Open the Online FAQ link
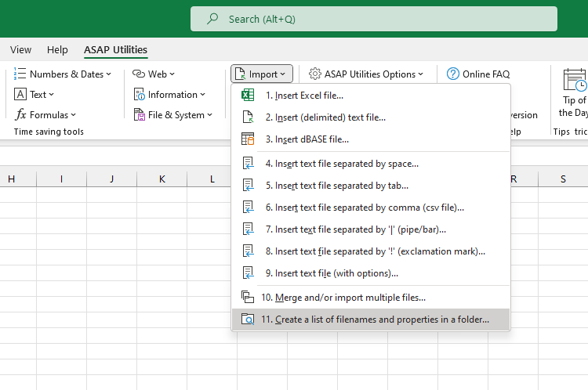The width and height of the screenshot is (588, 390). point(478,74)
